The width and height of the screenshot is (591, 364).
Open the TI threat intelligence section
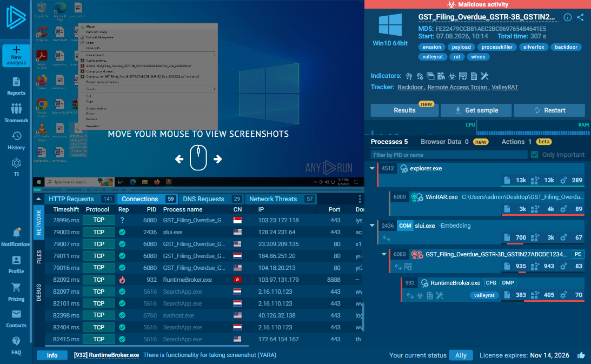[x=16, y=167]
